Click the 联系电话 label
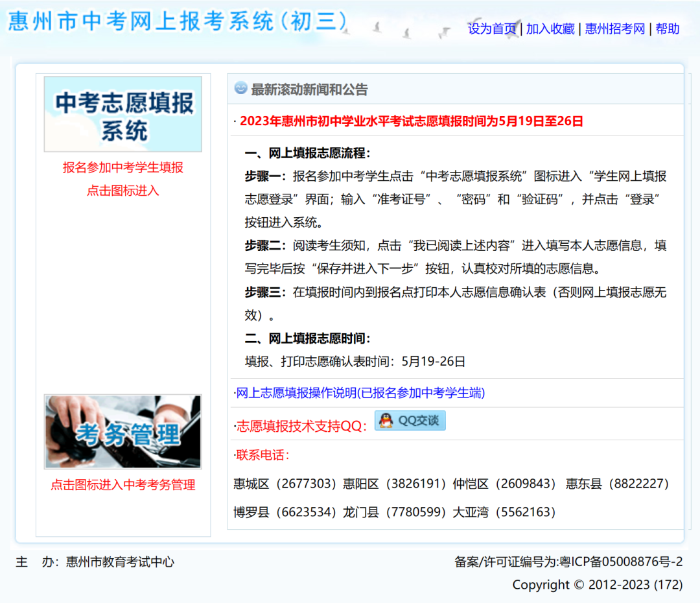700x603 pixels. [x=262, y=455]
